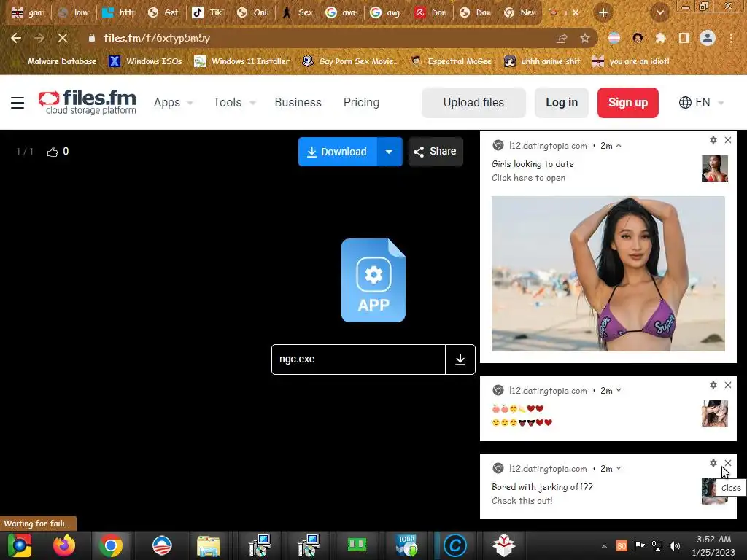This screenshot has height=560, width=747.
Task: Open a new browser tab
Action: (x=603, y=13)
